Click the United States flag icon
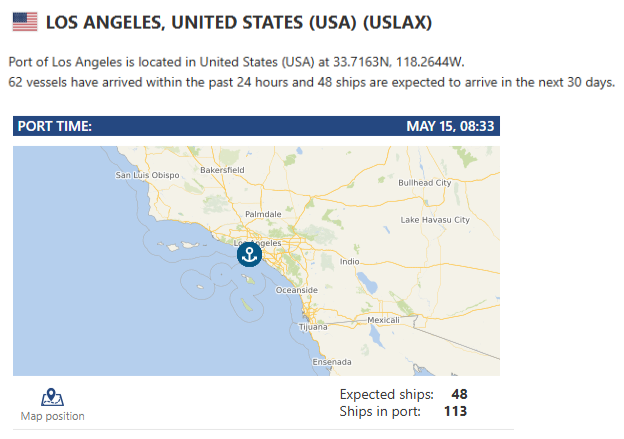This screenshot has width=624, height=439. 25,22
